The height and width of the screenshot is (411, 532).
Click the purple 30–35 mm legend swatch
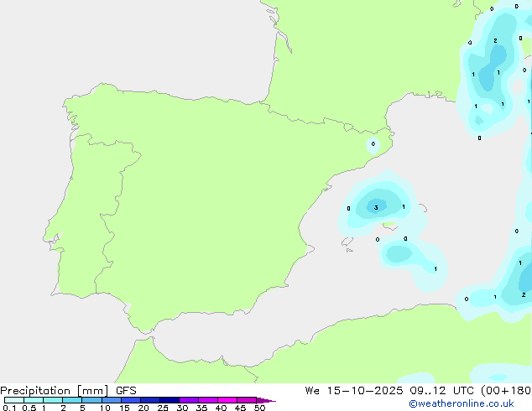click(x=188, y=400)
